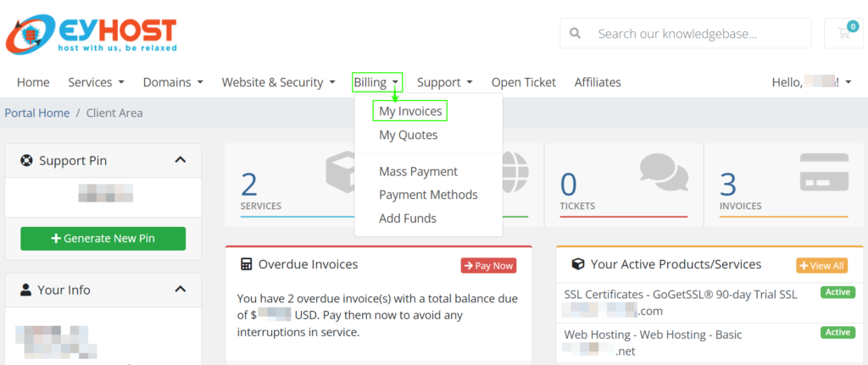
Task: Click the Pay Now button
Action: pos(488,265)
